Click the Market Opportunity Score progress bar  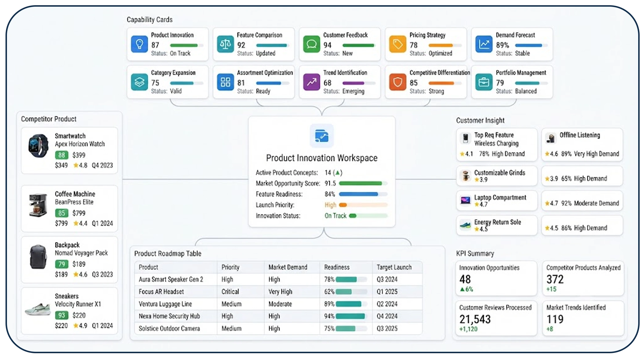pyautogui.click(x=363, y=183)
